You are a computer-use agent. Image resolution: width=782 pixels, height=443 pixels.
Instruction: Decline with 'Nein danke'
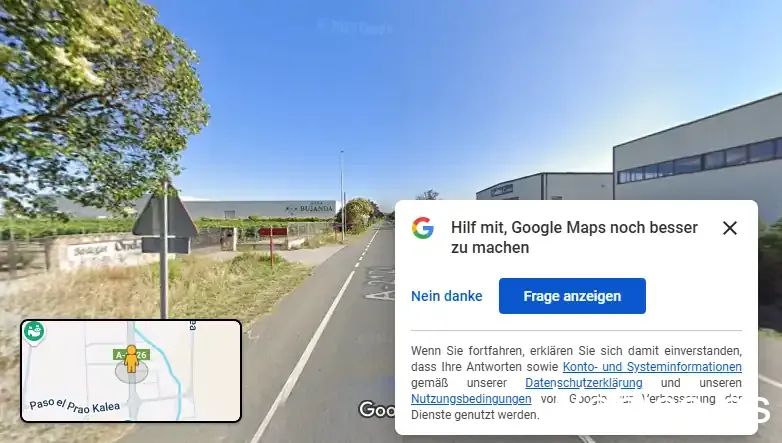point(446,296)
